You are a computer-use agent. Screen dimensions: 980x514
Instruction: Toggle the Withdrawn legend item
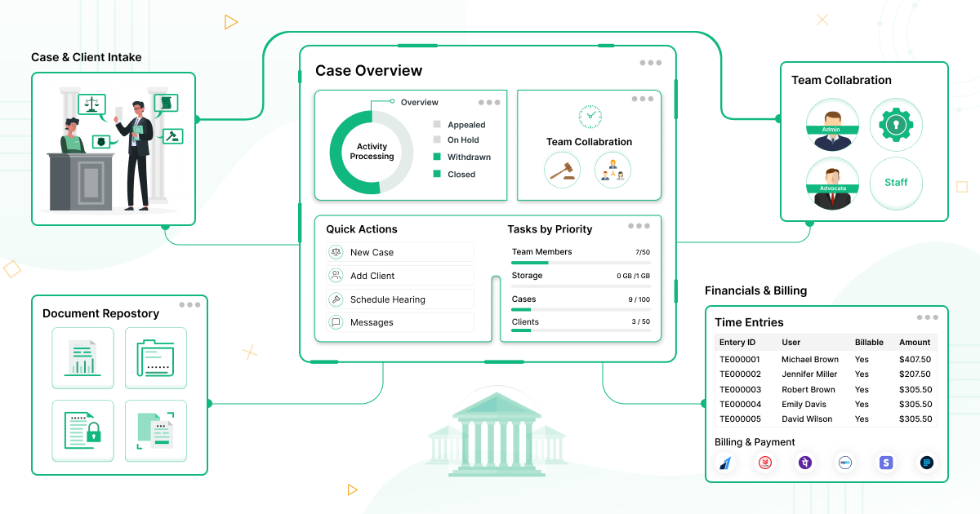461,157
